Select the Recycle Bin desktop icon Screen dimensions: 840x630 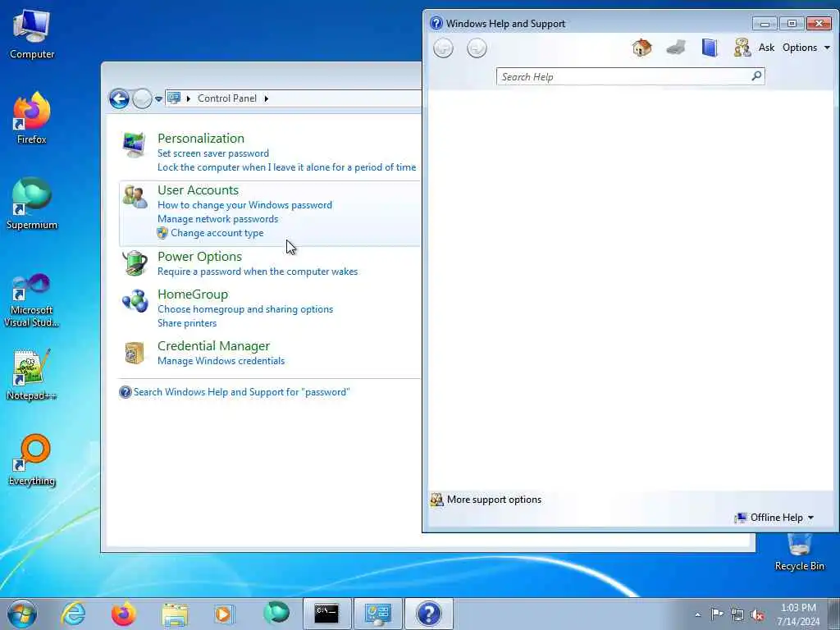pyautogui.click(x=799, y=552)
